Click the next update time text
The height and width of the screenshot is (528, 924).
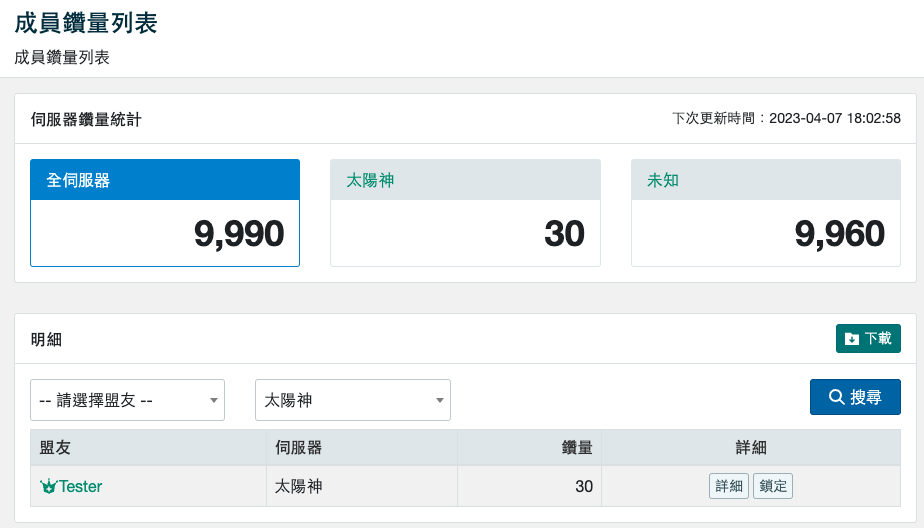[786, 119]
